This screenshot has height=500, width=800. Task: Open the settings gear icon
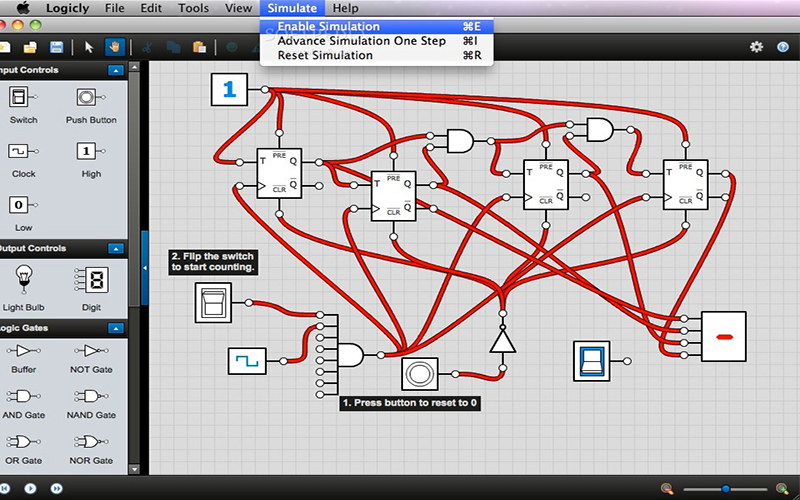756,47
